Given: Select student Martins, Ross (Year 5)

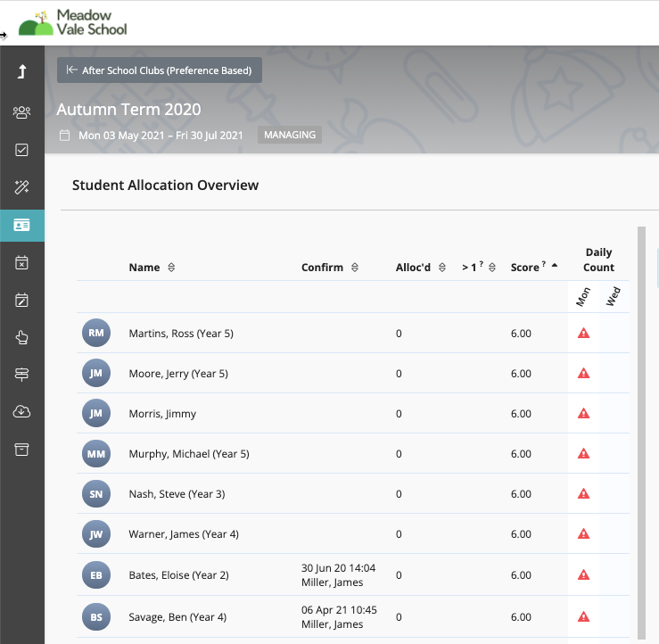Looking at the screenshot, I should pyautogui.click(x=181, y=334).
